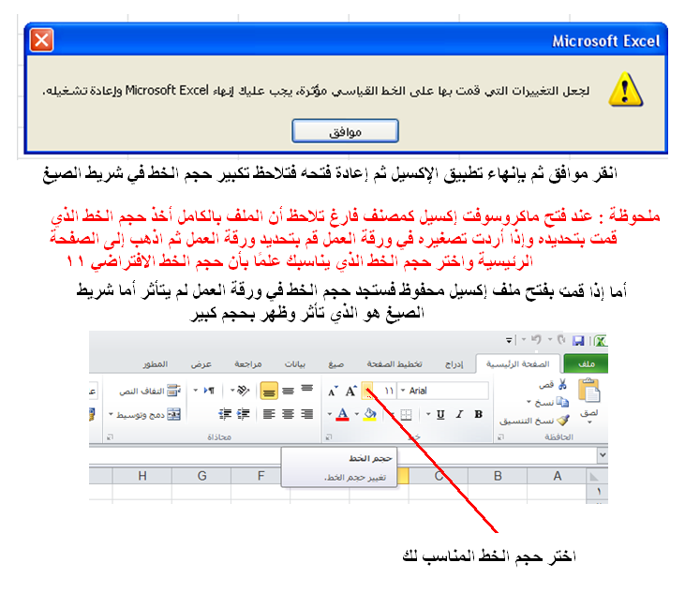The height and width of the screenshot is (607, 700).
Task: Switch to the Home (الصفحة الرئيسية) tab
Action: click(x=518, y=364)
